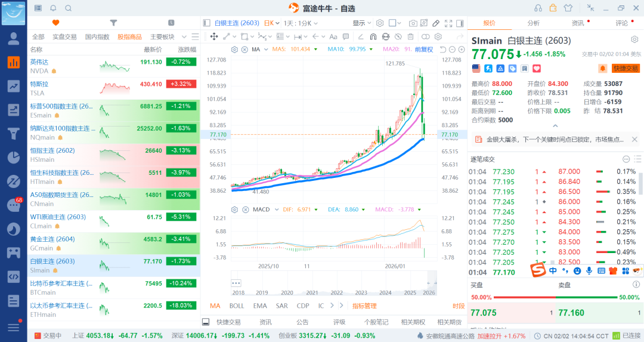Click the orange 快捷交易 button
The image size is (644, 342).
[626, 68]
